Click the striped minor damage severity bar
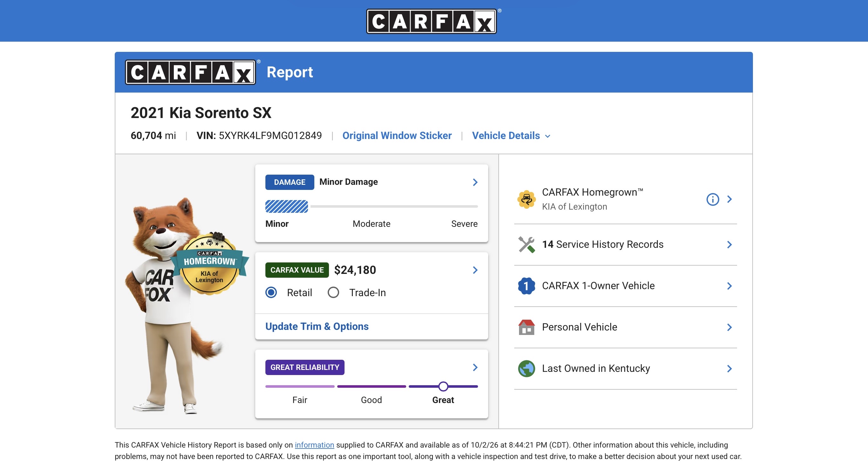Image resolution: width=868 pixels, height=473 pixels. click(x=286, y=206)
